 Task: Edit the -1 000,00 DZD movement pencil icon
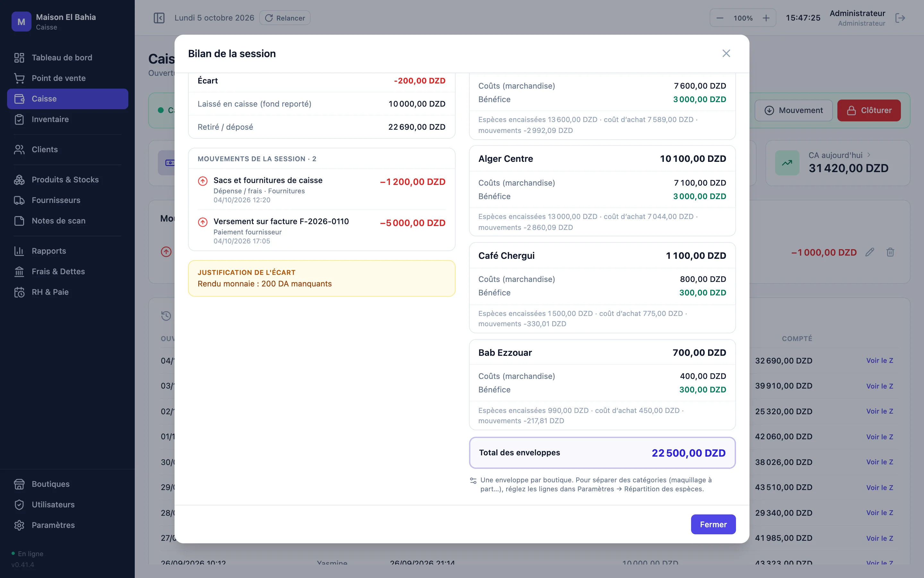tap(870, 252)
